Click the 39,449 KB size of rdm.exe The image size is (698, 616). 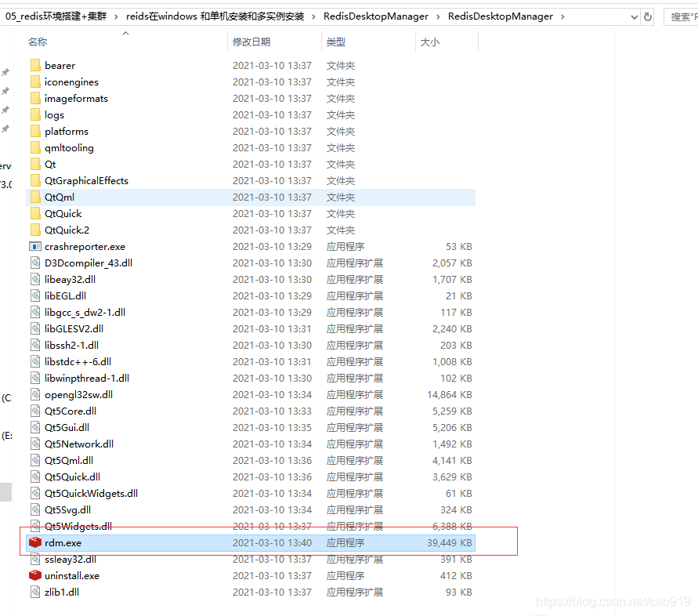pyautogui.click(x=449, y=543)
